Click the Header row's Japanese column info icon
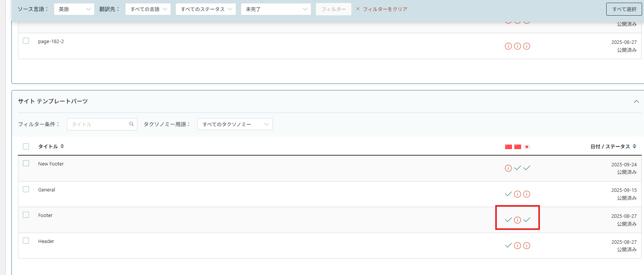This screenshot has height=275, width=644. coord(526,246)
